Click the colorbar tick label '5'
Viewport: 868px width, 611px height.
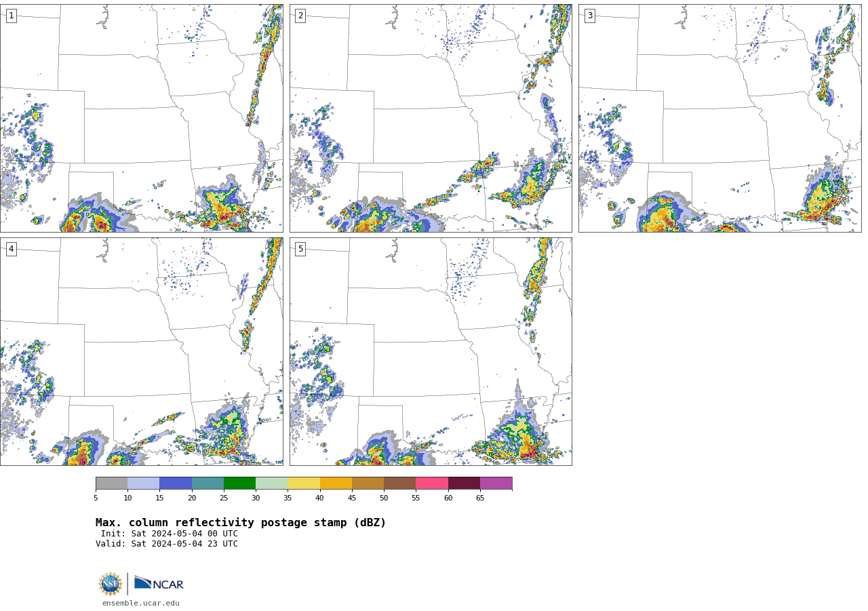tap(96, 498)
